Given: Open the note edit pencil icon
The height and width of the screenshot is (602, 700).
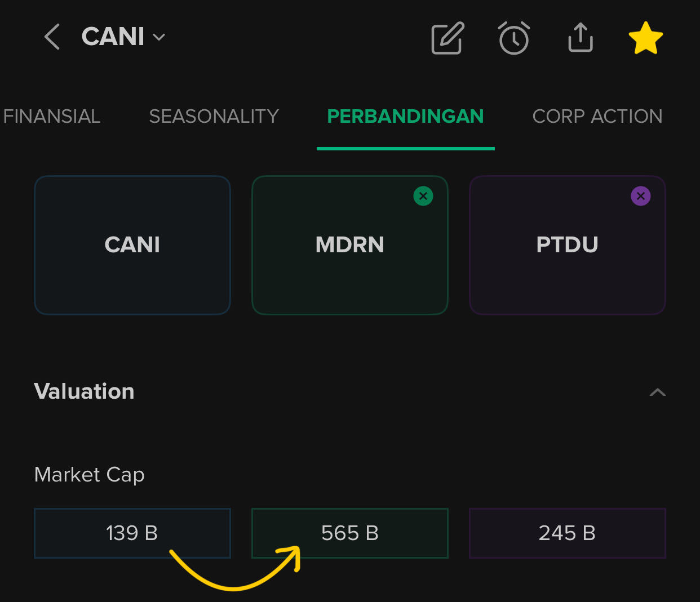Looking at the screenshot, I should 448,38.
